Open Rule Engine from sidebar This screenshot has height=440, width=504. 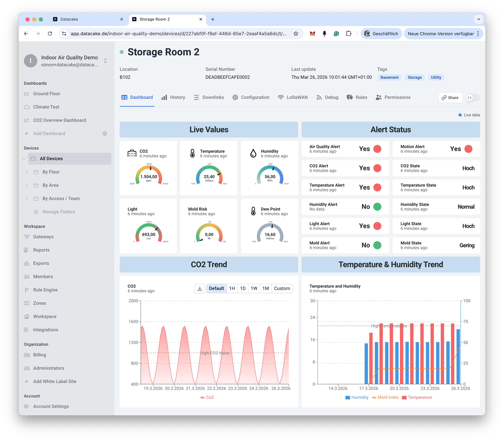click(x=45, y=290)
